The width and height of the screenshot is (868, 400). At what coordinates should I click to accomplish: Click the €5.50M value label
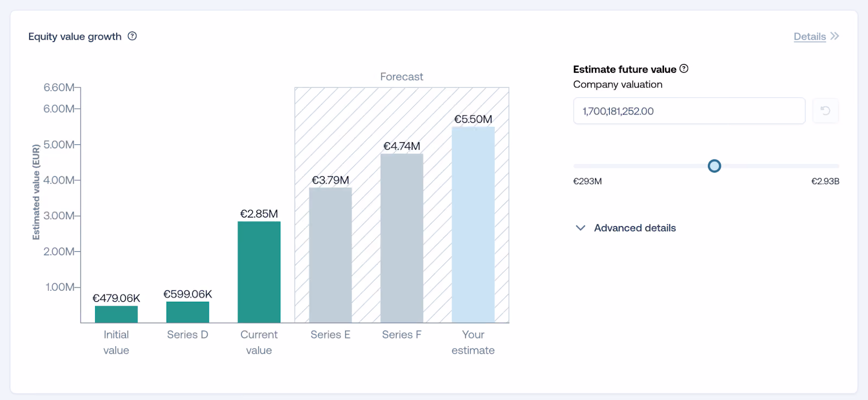point(473,119)
